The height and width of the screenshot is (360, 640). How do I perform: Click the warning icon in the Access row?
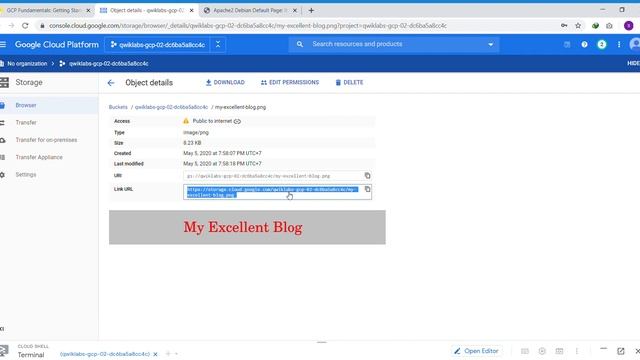click(186, 121)
